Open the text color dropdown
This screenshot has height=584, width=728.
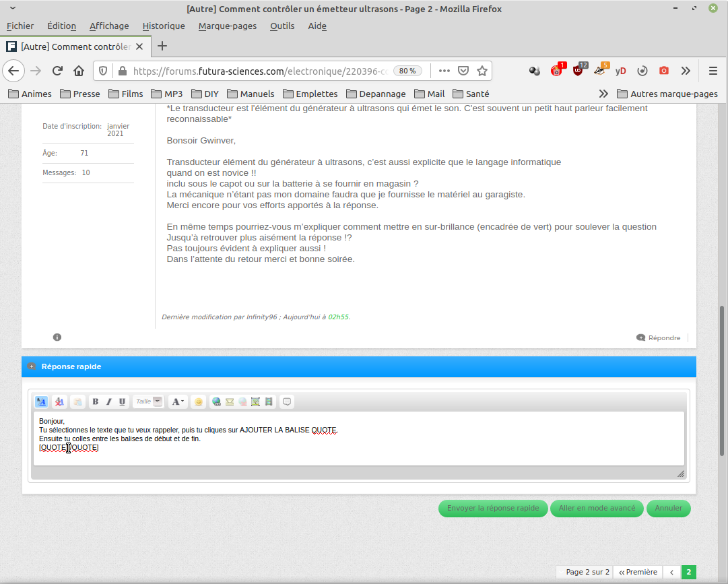[178, 401]
